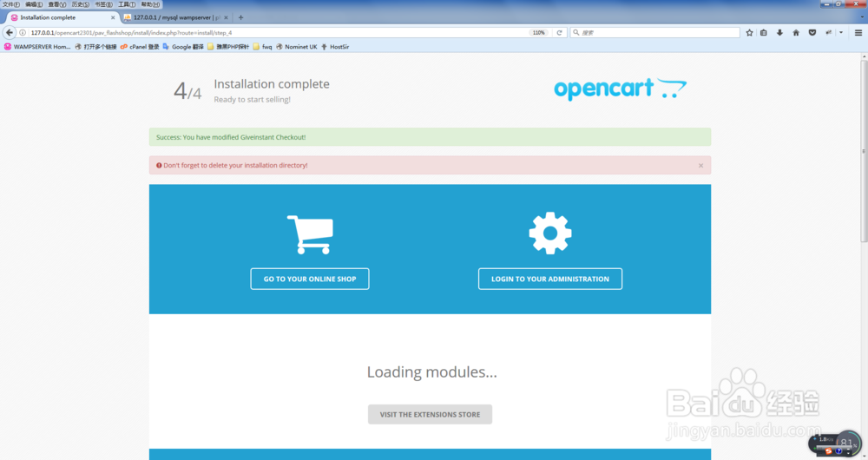Click the OpenCart logo
The image size is (868, 460).
[620, 89]
